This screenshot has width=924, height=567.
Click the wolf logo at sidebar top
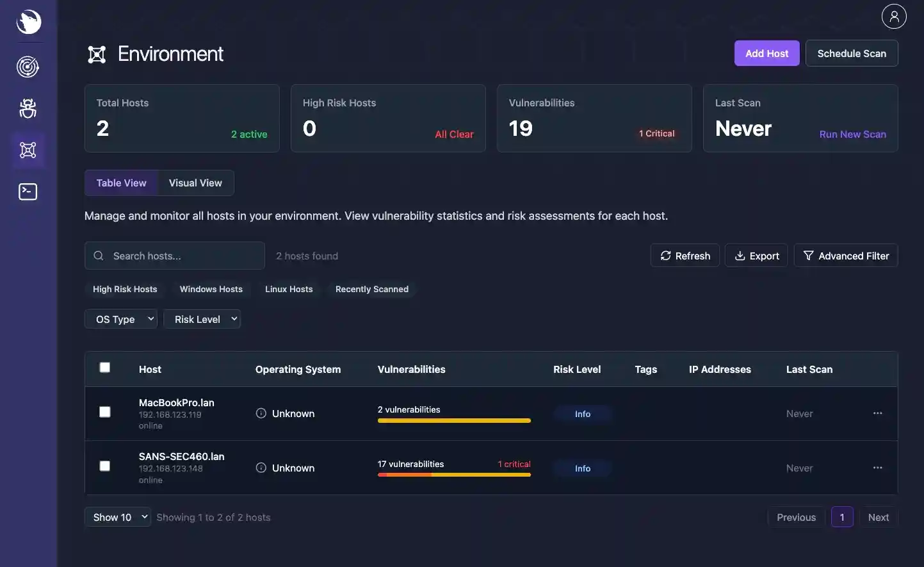28,21
